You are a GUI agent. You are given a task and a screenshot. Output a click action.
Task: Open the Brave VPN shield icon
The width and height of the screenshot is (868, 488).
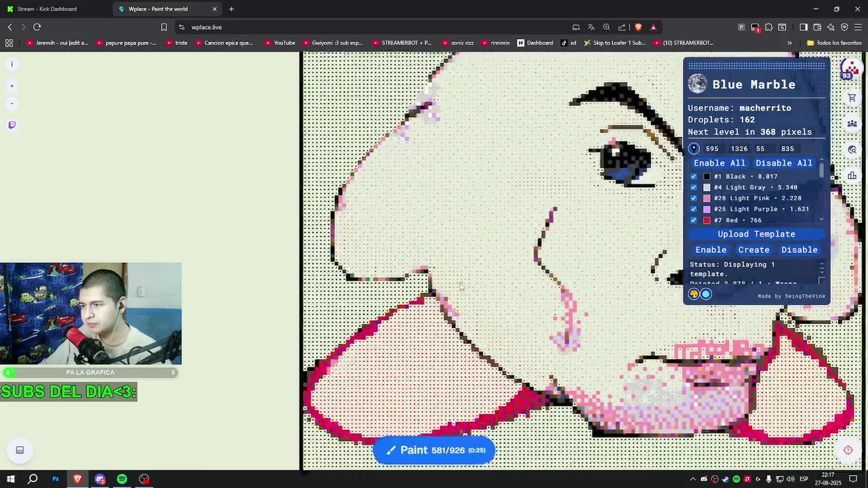pos(844,27)
